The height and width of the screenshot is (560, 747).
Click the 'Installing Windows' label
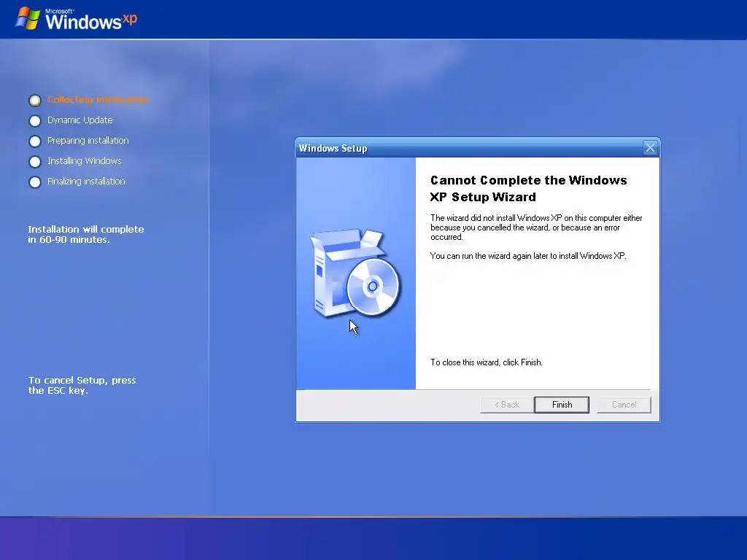tap(85, 161)
